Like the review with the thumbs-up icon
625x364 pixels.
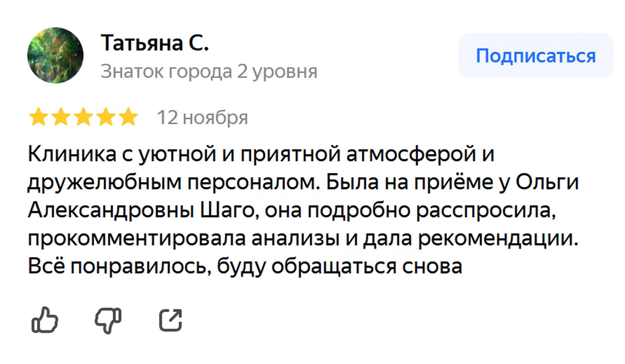click(x=45, y=320)
